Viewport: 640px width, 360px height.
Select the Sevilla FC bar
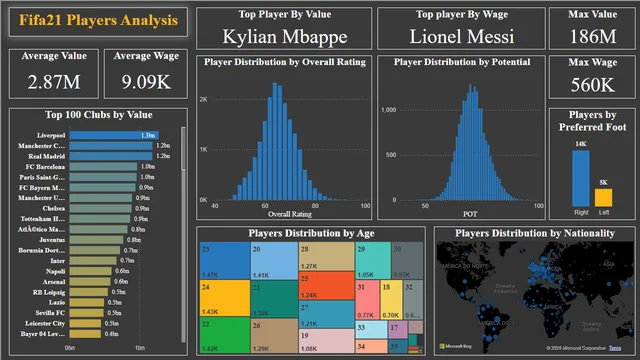[87, 313]
